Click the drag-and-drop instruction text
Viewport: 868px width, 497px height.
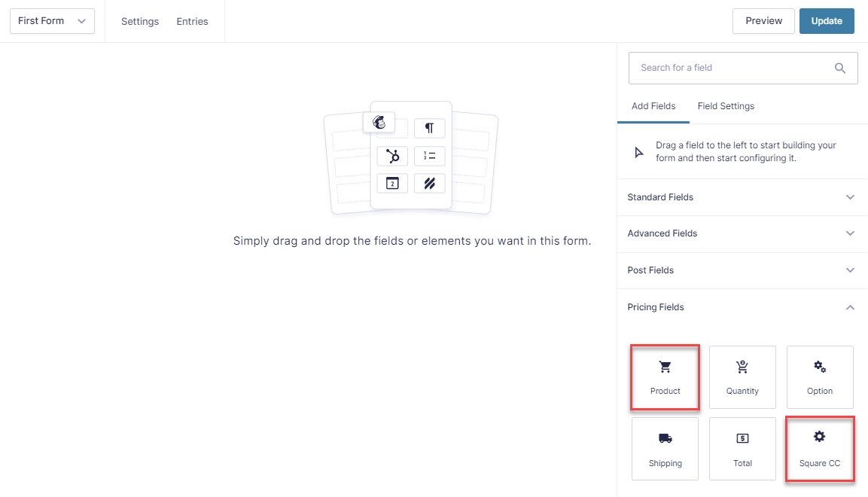pyautogui.click(x=412, y=241)
